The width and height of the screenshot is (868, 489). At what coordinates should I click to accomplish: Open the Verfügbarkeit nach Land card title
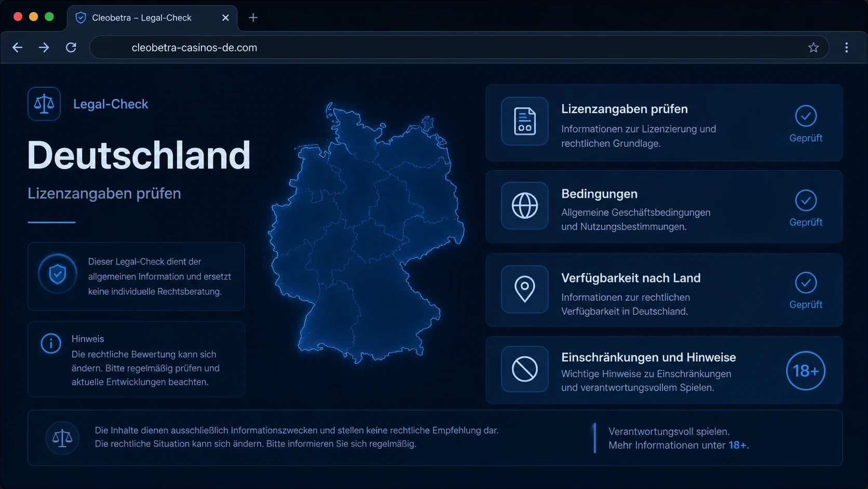tap(631, 278)
